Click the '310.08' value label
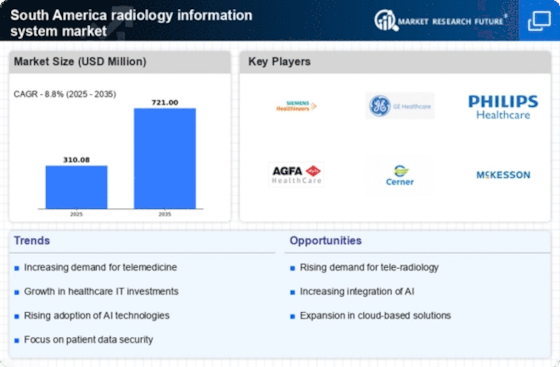The height and width of the screenshot is (367, 560). [76, 160]
